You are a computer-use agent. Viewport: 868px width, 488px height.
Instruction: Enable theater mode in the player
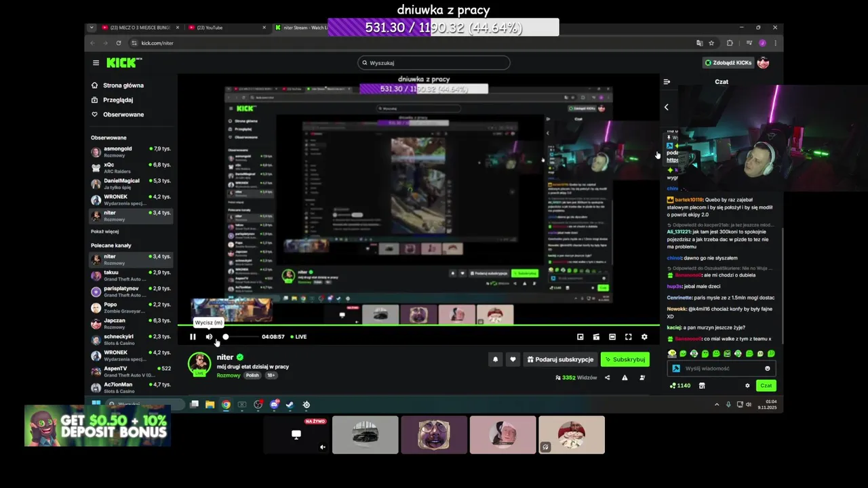click(x=612, y=337)
